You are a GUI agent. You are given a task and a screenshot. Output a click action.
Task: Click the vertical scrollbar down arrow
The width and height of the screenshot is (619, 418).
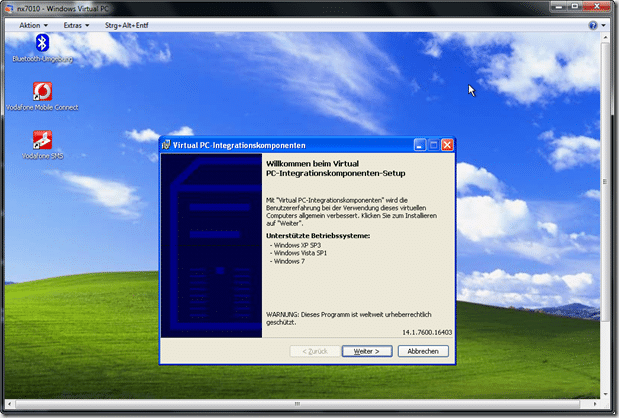[606, 394]
